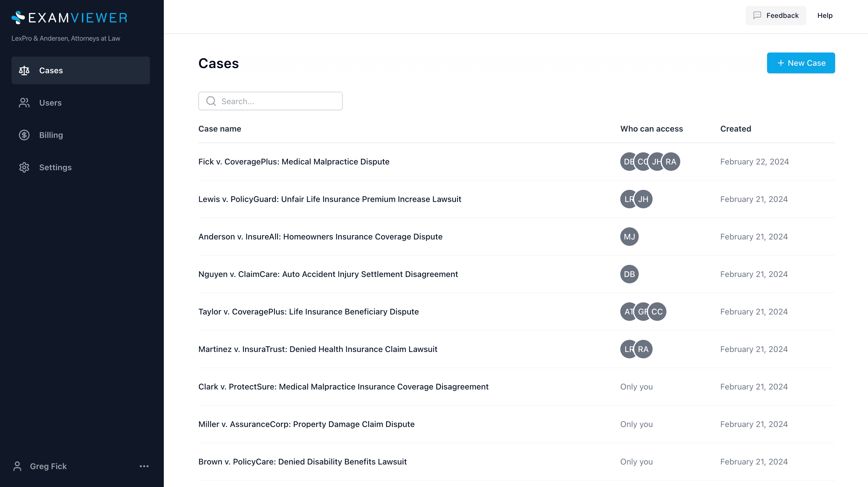Click the Greg Fick profile icon
This screenshot has height=487, width=868.
(17, 466)
